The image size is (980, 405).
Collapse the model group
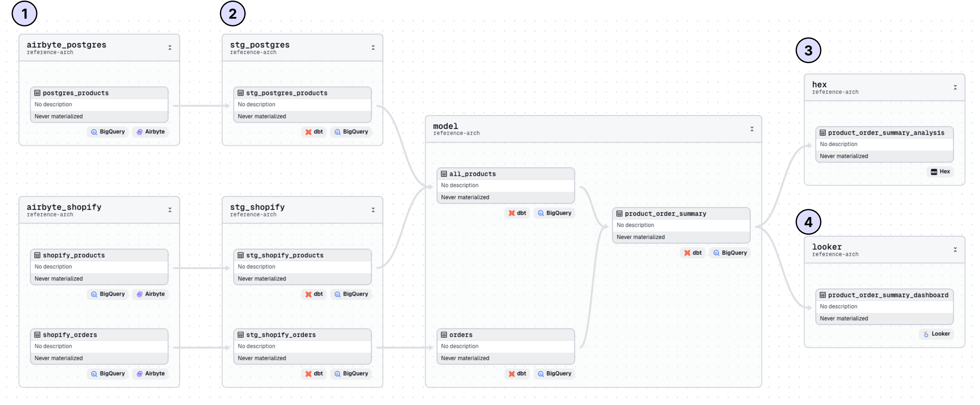(x=751, y=129)
